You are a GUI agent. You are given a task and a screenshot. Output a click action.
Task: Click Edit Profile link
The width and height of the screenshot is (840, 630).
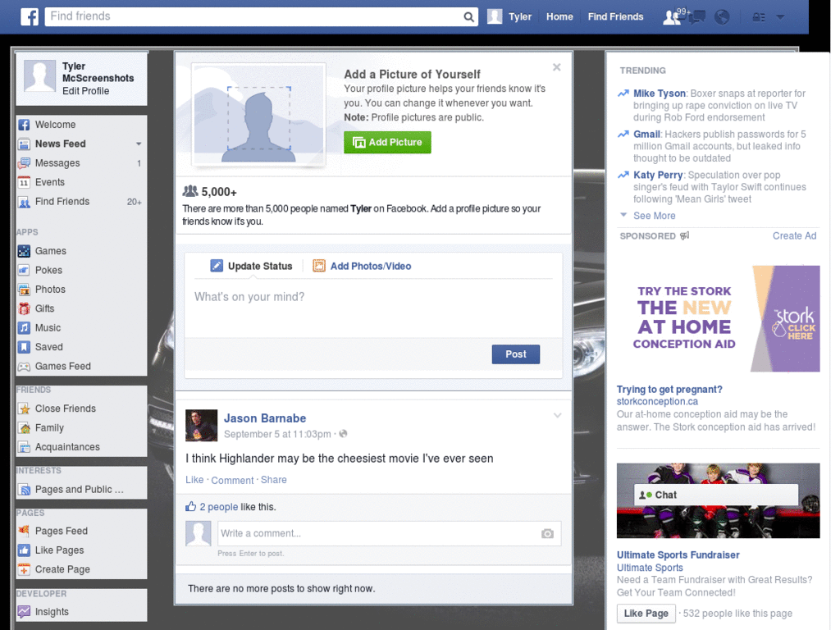tap(85, 91)
